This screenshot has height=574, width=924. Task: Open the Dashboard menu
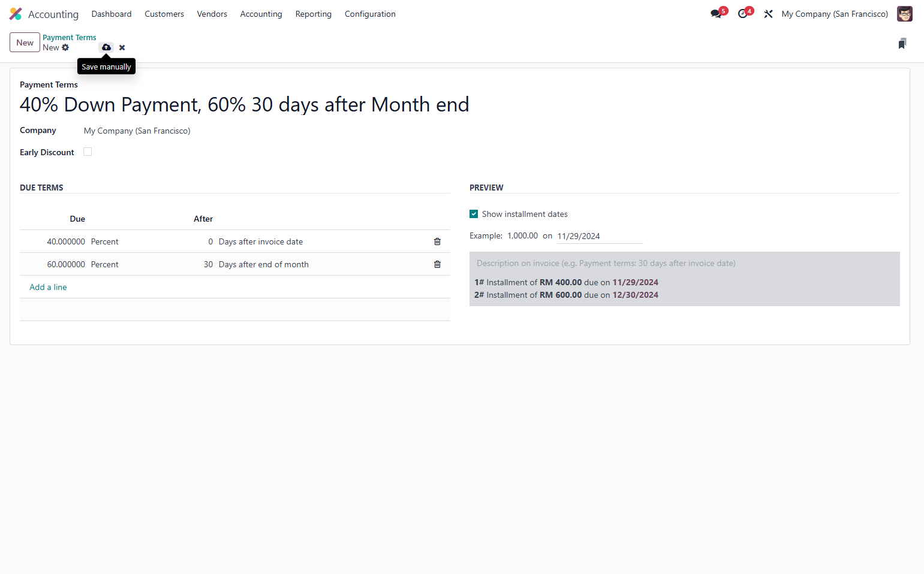[x=112, y=14]
